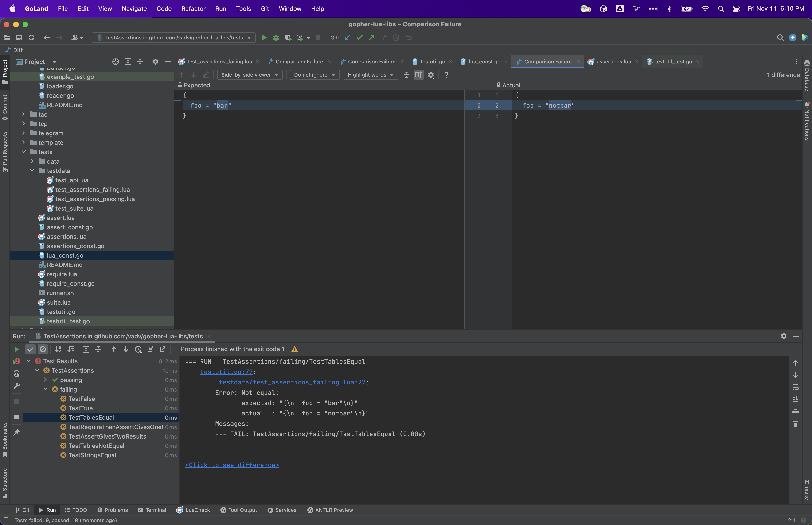Open the Refactor menu

[193, 8]
